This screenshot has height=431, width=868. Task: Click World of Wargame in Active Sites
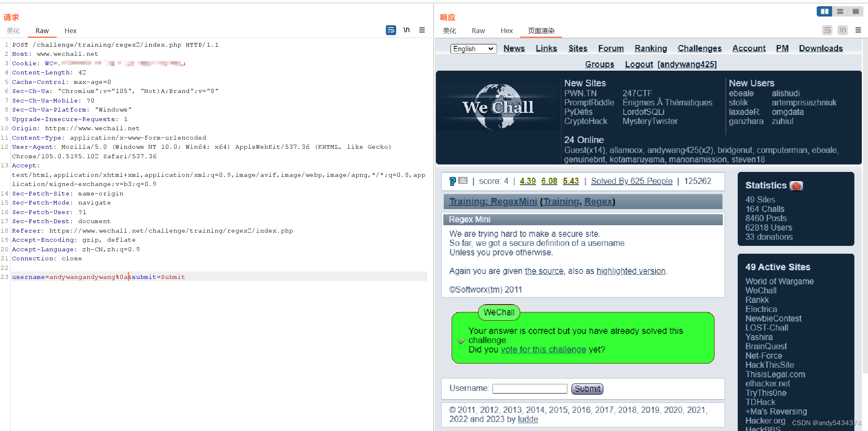tap(780, 281)
